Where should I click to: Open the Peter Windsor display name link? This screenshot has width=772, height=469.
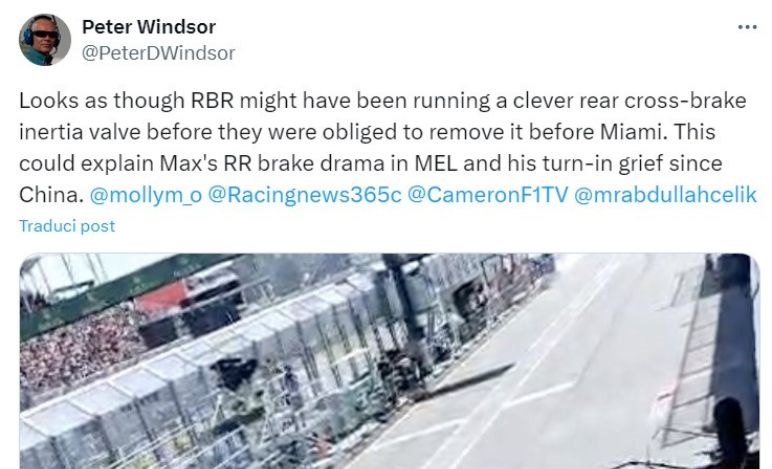point(149,27)
